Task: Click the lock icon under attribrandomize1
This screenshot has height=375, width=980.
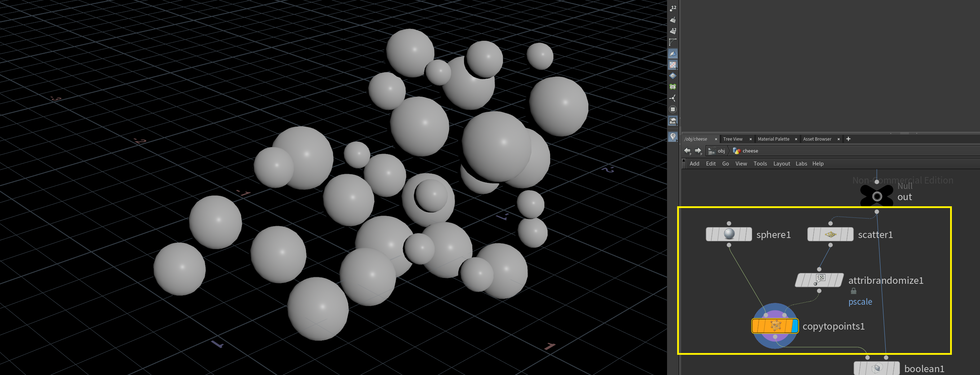Action: [853, 291]
